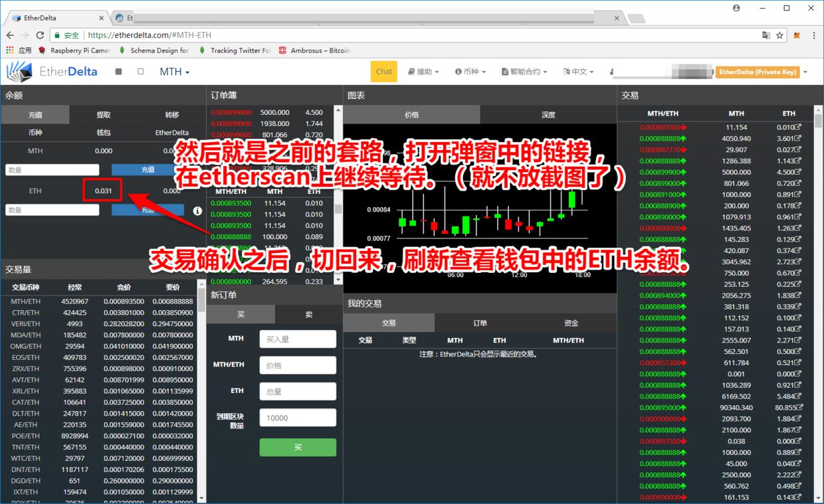Switch to the dark theme square

118,72
